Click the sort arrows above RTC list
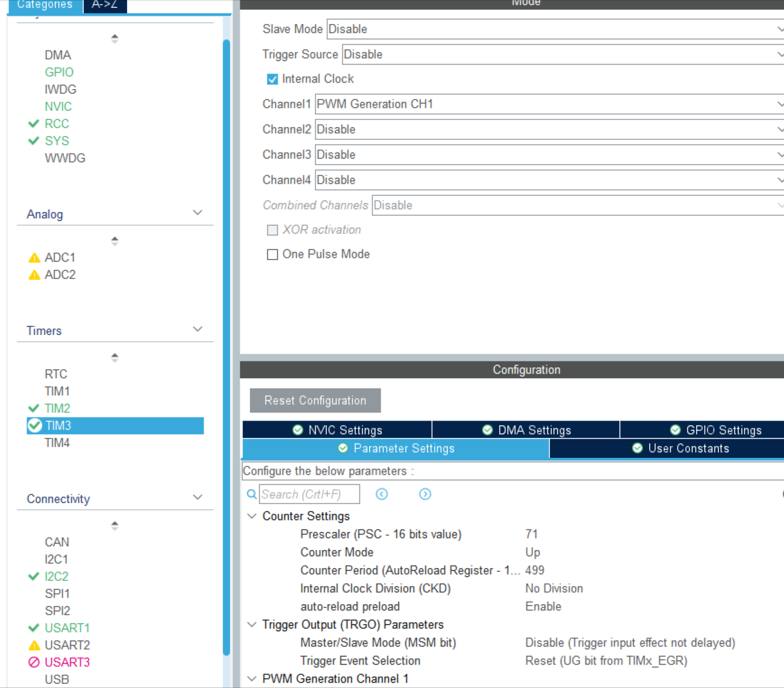 point(114,357)
